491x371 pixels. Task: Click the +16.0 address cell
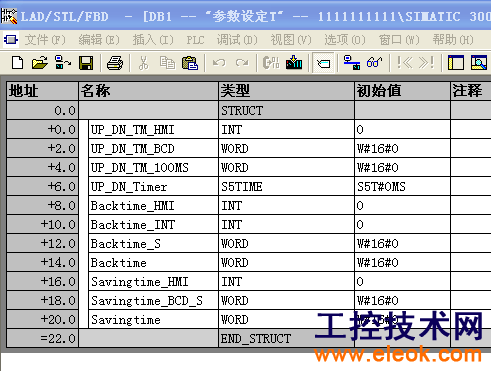42,281
